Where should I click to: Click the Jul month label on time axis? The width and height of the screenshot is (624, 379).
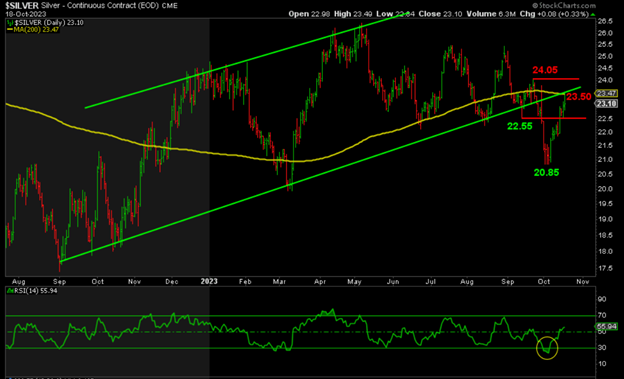pyautogui.click(x=430, y=281)
